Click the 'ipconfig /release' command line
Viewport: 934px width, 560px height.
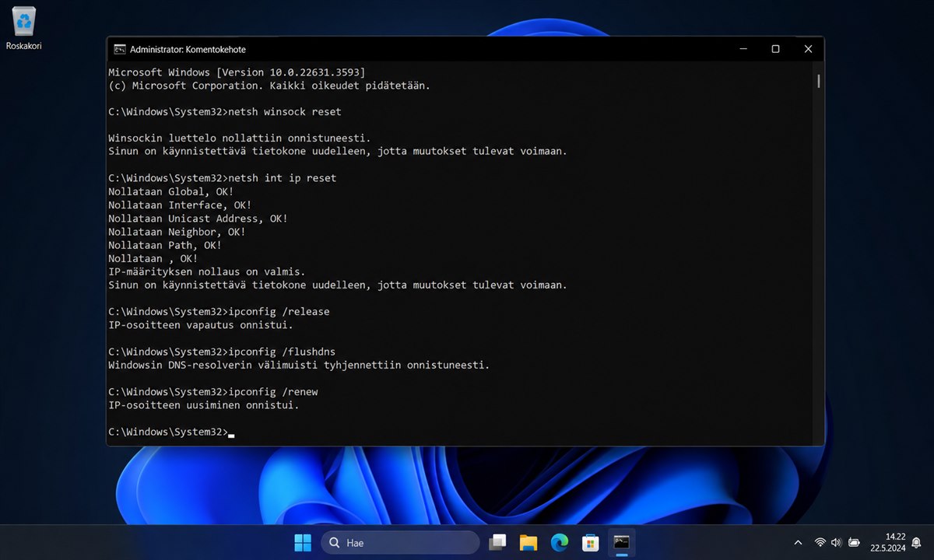tap(219, 312)
